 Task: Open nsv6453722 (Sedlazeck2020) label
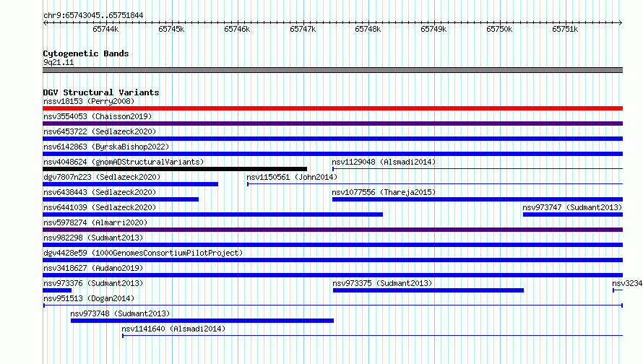tap(100, 131)
